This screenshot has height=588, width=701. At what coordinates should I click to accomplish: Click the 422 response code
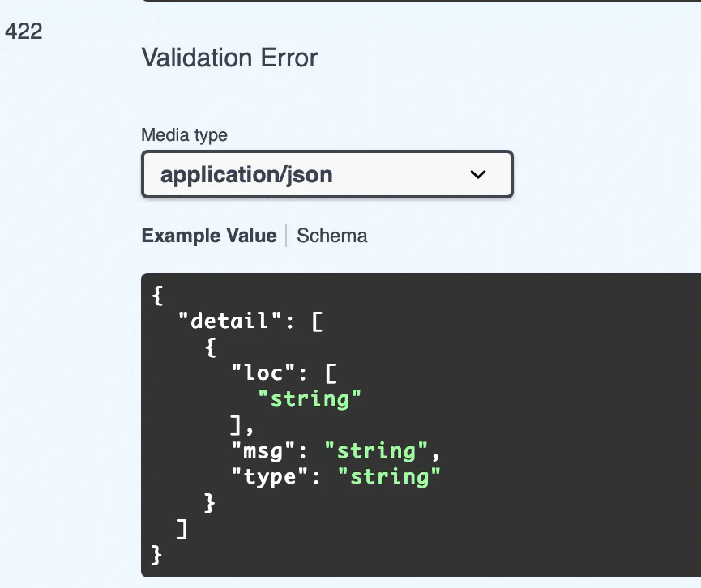24,32
